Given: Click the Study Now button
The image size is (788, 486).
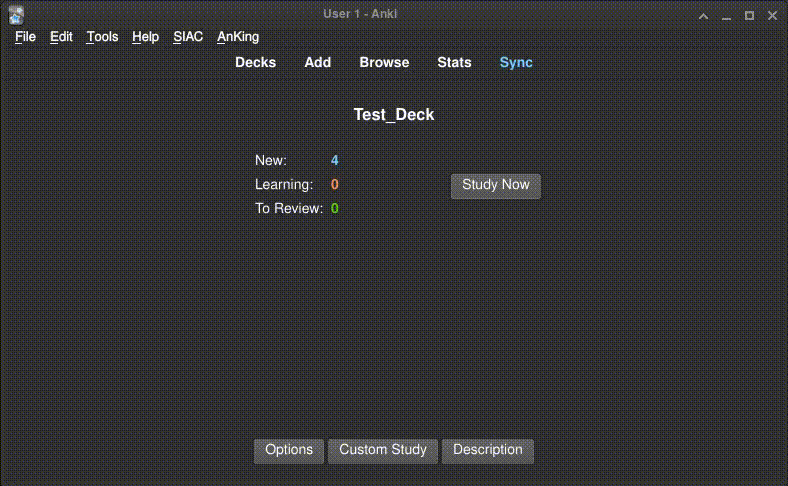Looking at the screenshot, I should [x=496, y=186].
